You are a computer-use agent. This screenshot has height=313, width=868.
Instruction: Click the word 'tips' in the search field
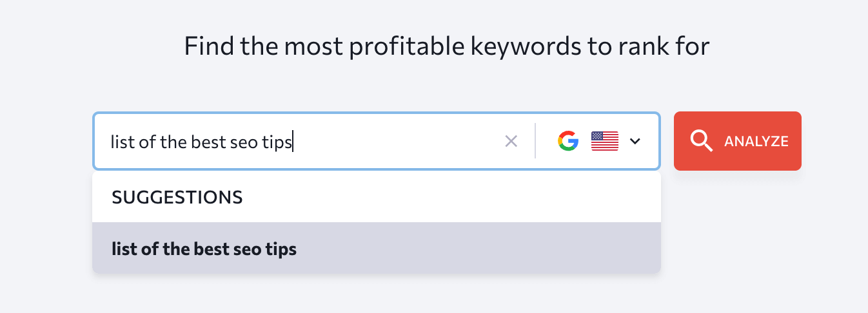277,142
